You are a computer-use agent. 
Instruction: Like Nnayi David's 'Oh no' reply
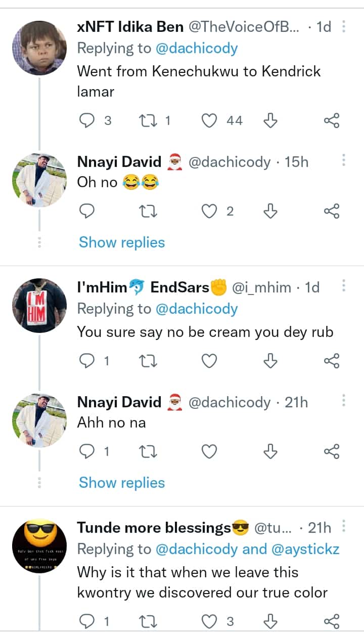(x=209, y=211)
